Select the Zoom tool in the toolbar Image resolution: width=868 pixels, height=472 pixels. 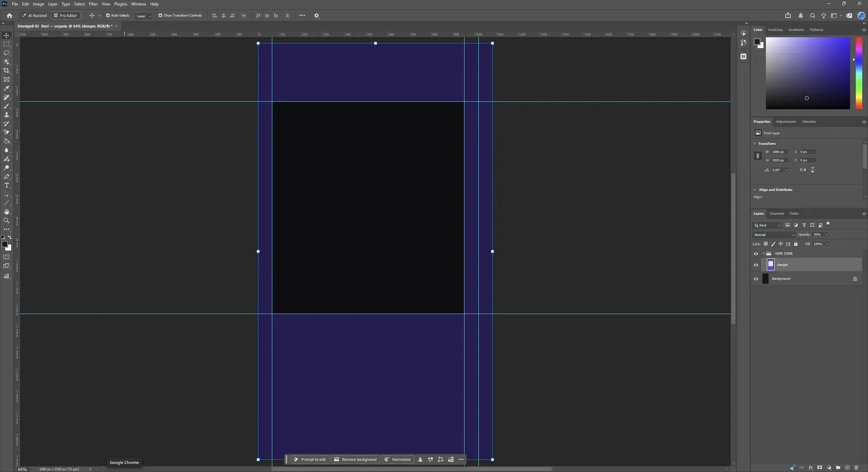point(7,221)
